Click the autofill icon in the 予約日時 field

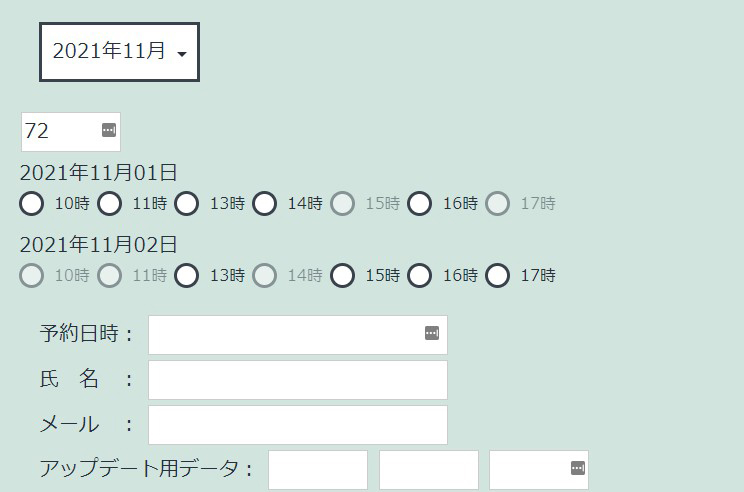[x=432, y=333]
